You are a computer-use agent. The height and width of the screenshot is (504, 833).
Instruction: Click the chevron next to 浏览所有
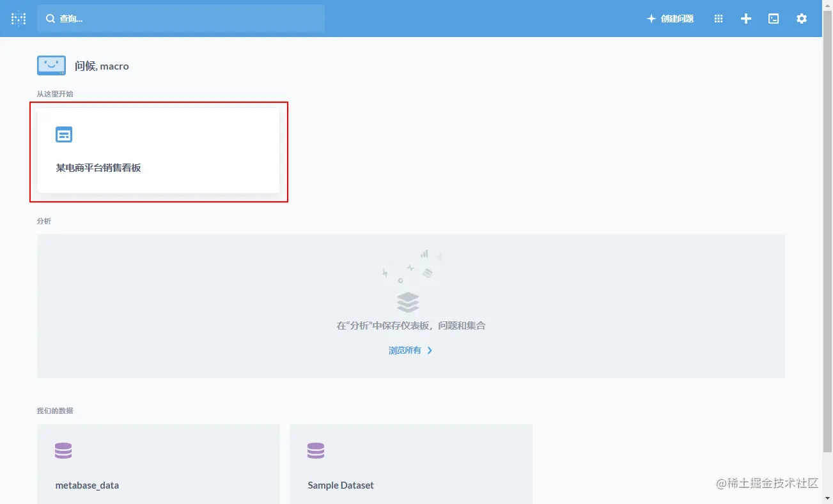click(x=430, y=350)
